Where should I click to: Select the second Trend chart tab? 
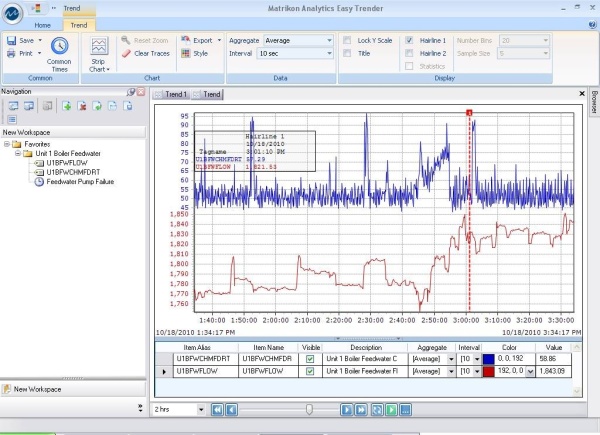pos(207,94)
